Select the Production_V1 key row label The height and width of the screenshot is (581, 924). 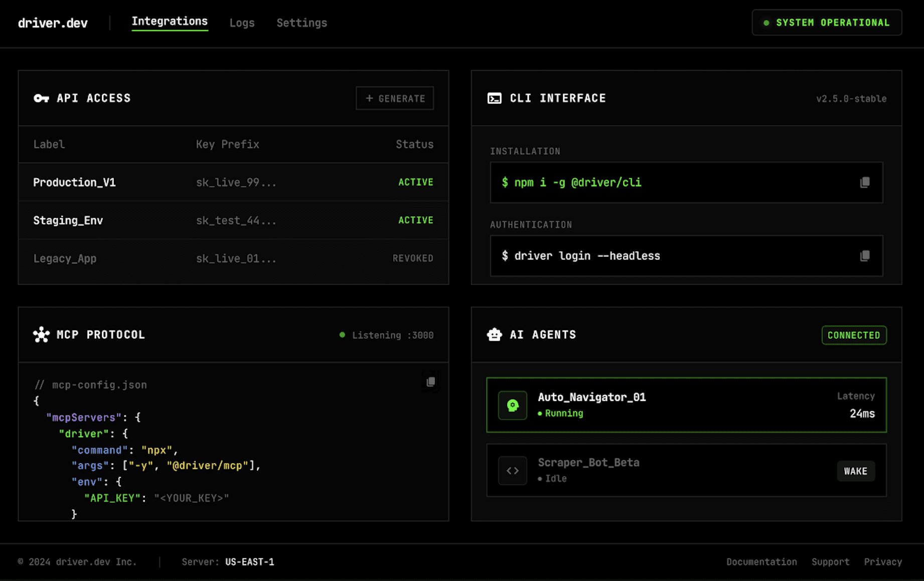pyautogui.click(x=74, y=182)
